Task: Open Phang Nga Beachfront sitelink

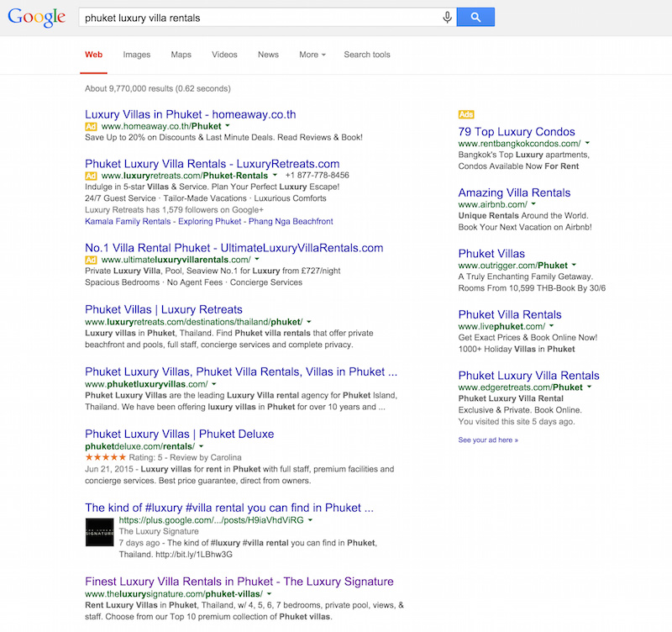Action: pos(291,221)
